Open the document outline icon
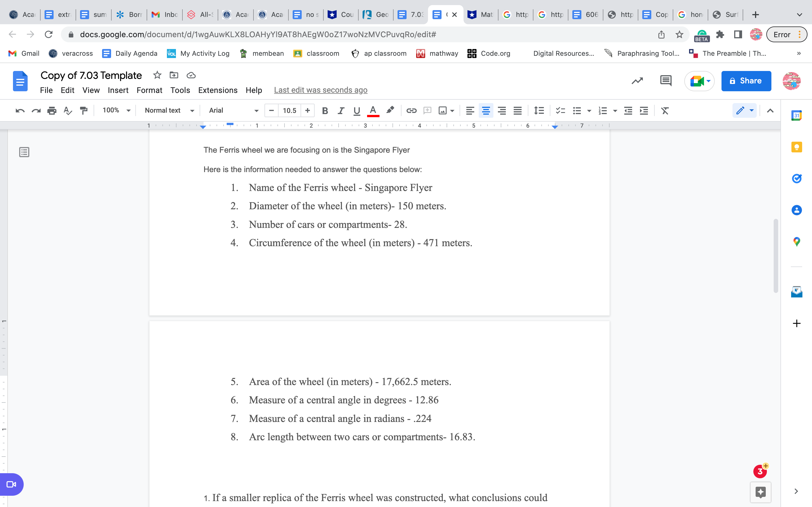The width and height of the screenshot is (812, 507). point(24,152)
